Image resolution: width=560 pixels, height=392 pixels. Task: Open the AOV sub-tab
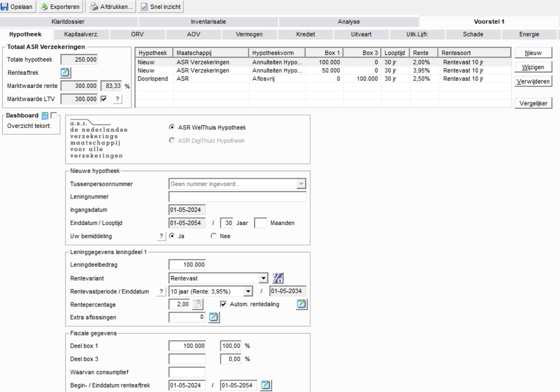[194, 34]
